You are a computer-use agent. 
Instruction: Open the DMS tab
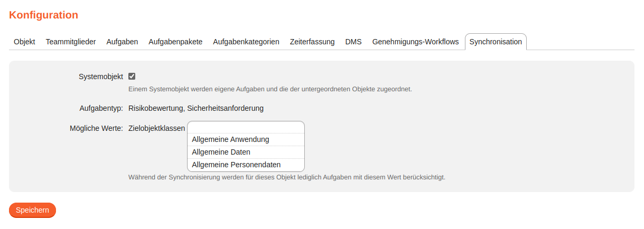click(x=353, y=42)
